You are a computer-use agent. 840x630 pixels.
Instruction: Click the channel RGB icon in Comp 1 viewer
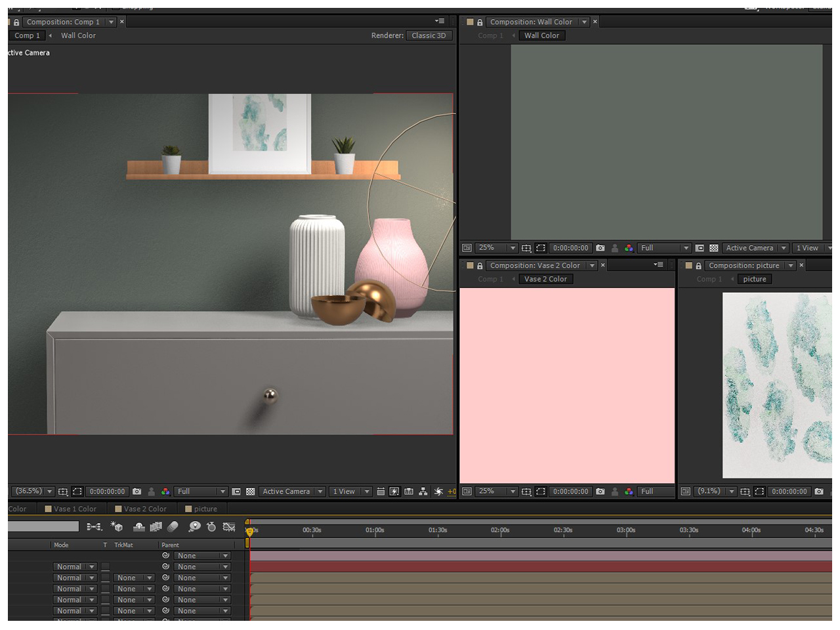click(x=165, y=492)
